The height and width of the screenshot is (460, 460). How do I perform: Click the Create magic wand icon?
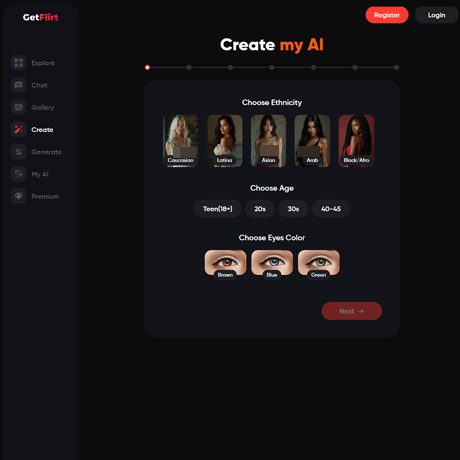(19, 129)
